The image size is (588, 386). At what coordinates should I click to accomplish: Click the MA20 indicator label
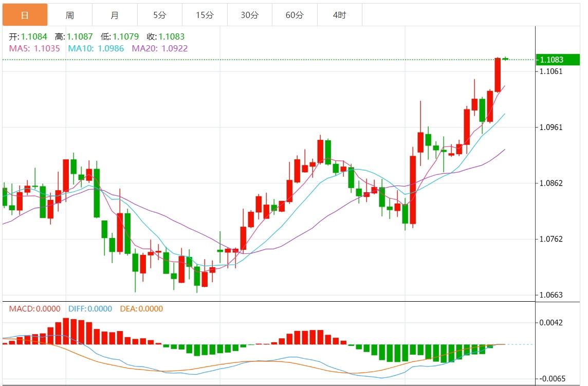[160, 48]
